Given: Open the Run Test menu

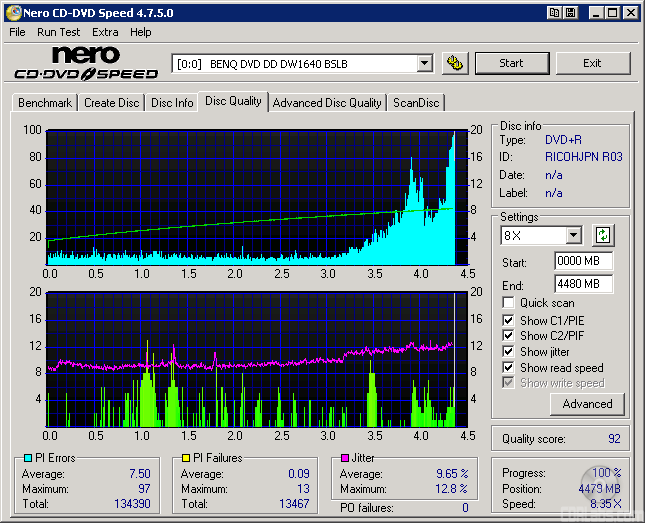Looking at the screenshot, I should (x=58, y=32).
